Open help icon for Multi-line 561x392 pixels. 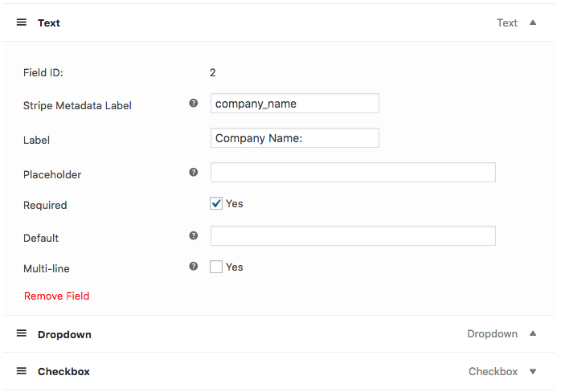tap(194, 267)
